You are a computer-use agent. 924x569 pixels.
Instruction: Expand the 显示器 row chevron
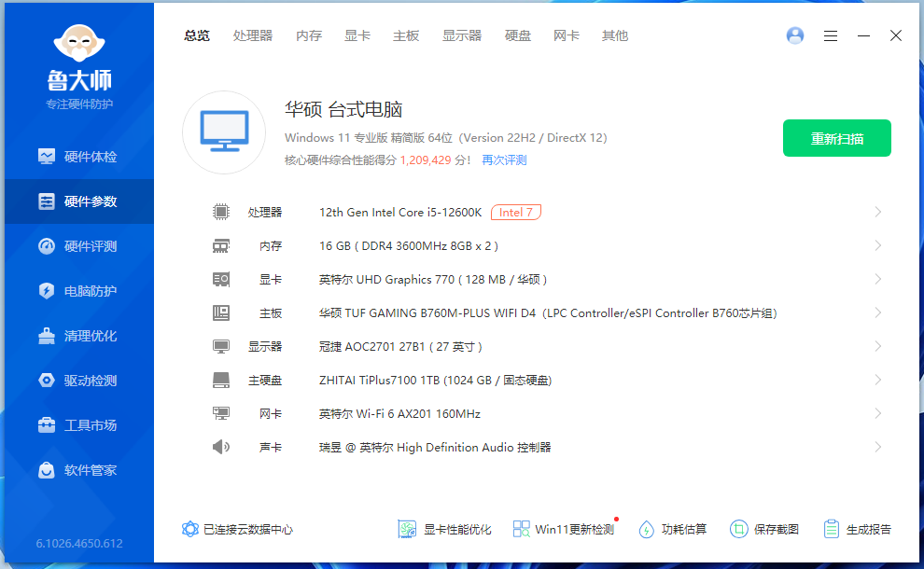pos(878,346)
